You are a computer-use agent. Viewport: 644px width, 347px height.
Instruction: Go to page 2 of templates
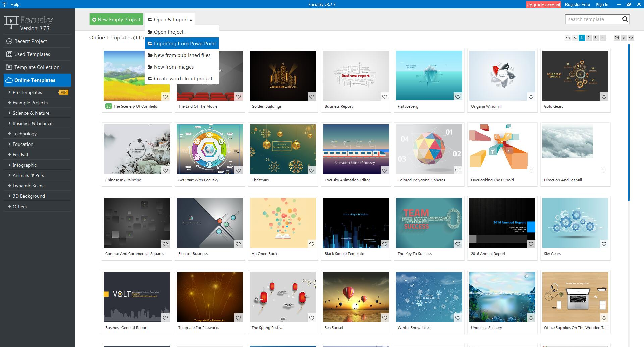tap(589, 38)
